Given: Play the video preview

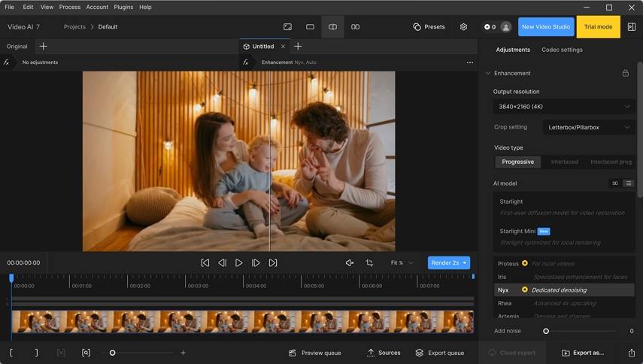Looking at the screenshot, I should pyautogui.click(x=238, y=262).
